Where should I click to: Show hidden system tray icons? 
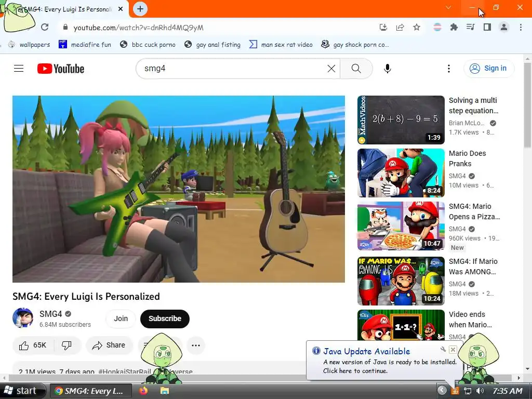(442, 391)
